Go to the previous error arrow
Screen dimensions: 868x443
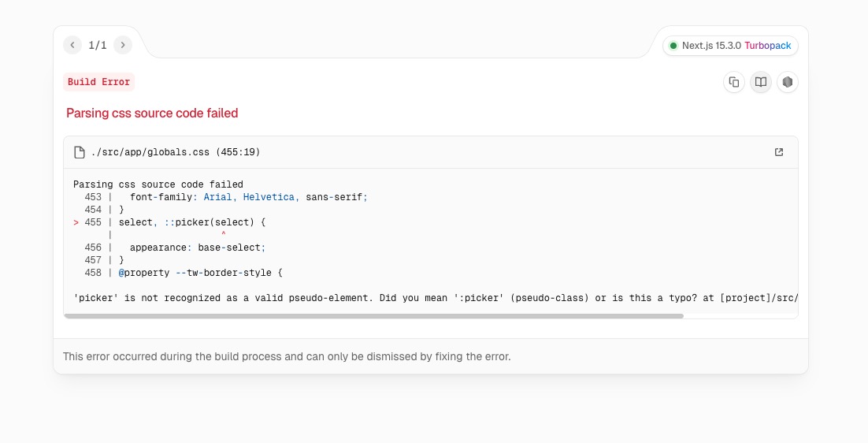click(72, 45)
